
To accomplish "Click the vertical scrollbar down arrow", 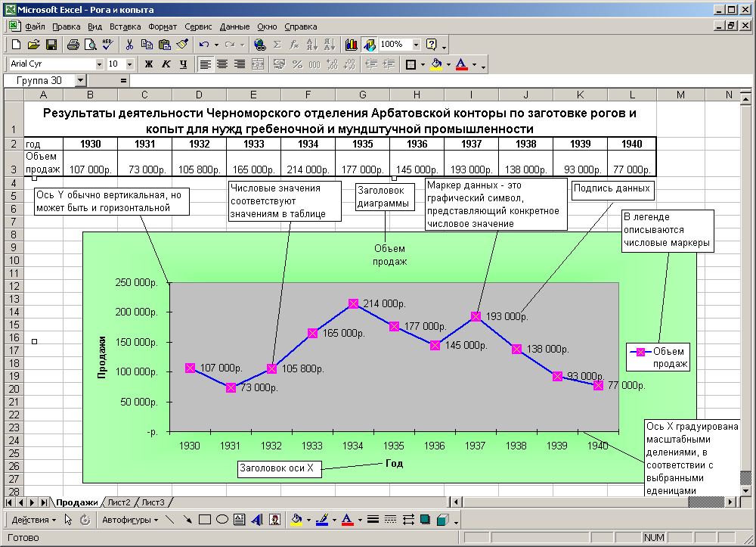I will (x=745, y=491).
